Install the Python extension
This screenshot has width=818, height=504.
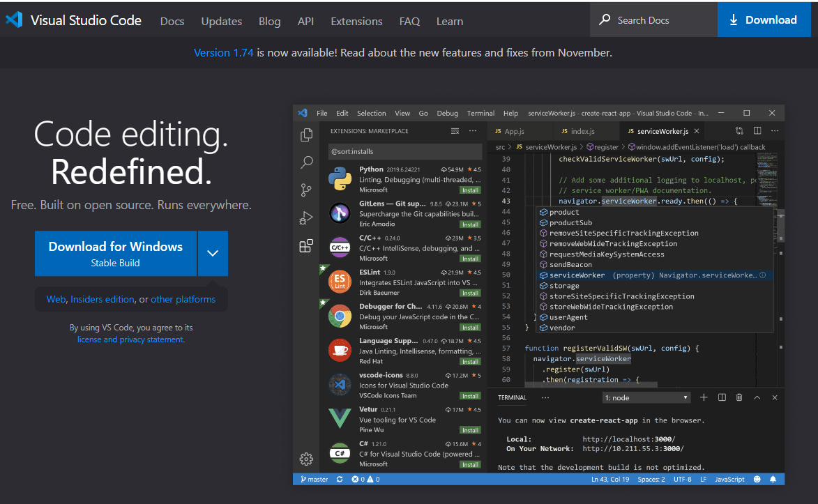[x=470, y=190]
